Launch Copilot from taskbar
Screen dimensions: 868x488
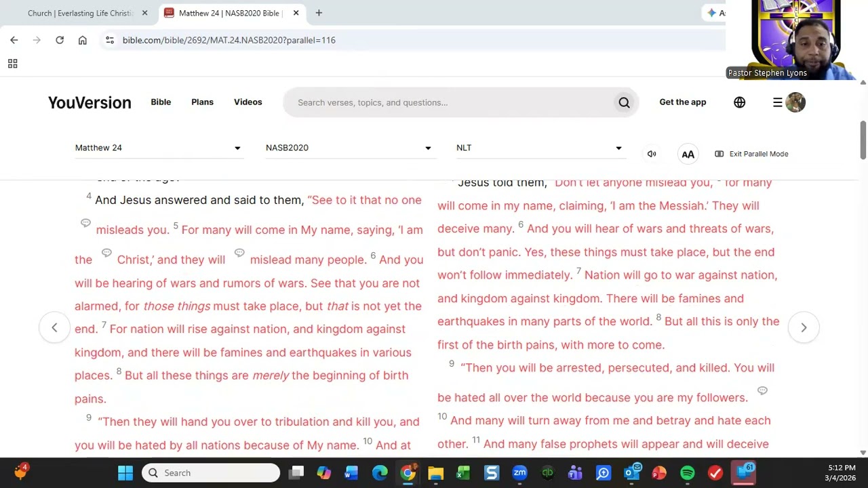click(324, 472)
